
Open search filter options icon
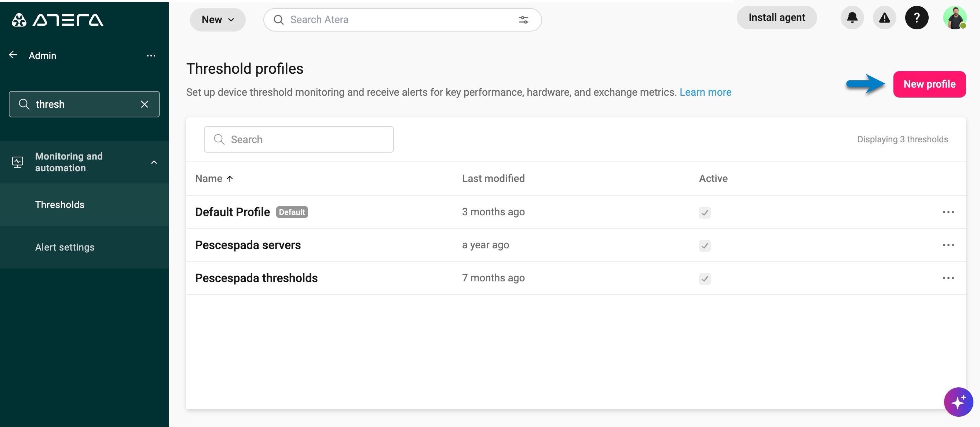pos(523,19)
